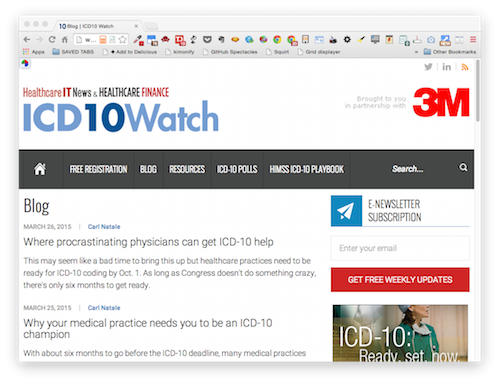Open the Pocket extension icon
The width and height of the screenshot is (500, 384).
click(207, 40)
